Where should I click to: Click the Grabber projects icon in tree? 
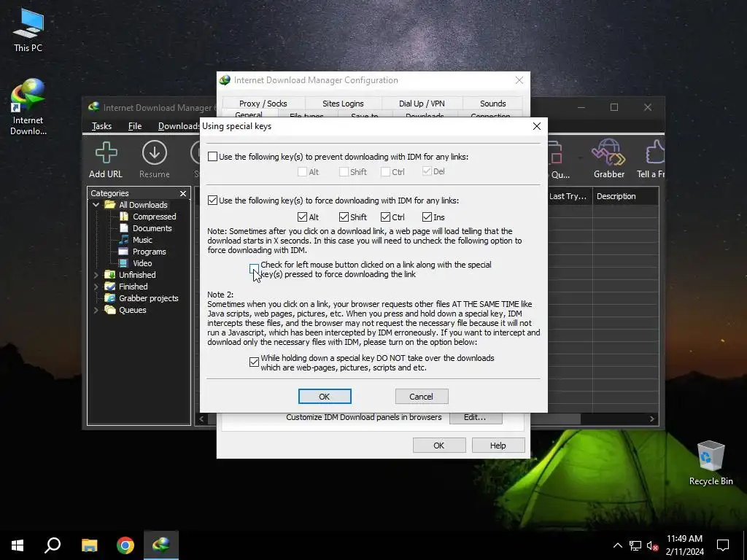110,298
